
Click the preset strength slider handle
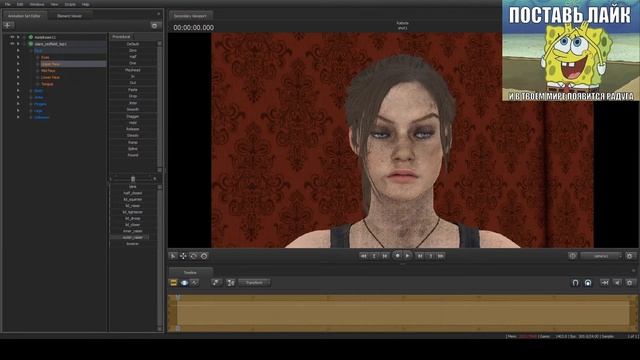pos(133,179)
